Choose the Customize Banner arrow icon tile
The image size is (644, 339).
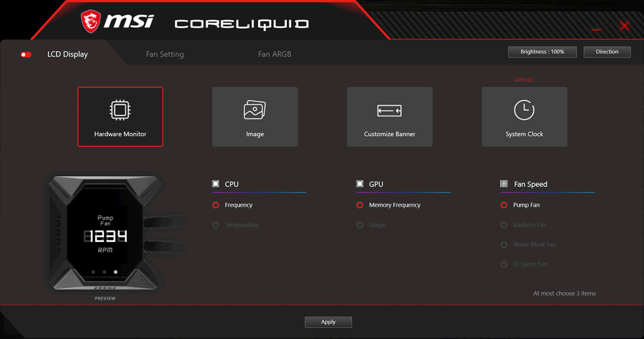[x=389, y=117]
